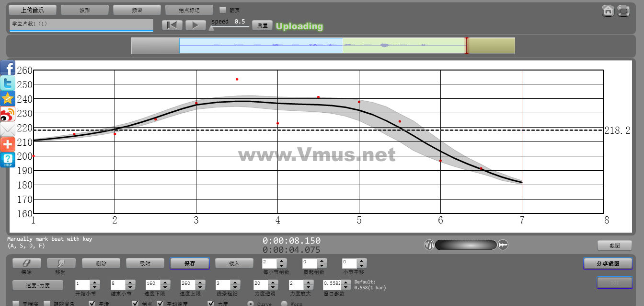Click the Twitter share icon

(8, 83)
